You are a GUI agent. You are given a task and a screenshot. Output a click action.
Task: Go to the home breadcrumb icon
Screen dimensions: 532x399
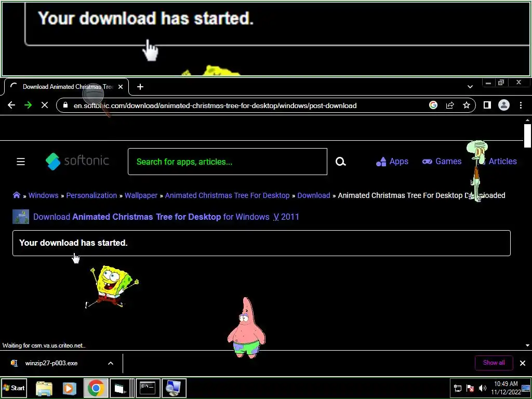point(16,195)
